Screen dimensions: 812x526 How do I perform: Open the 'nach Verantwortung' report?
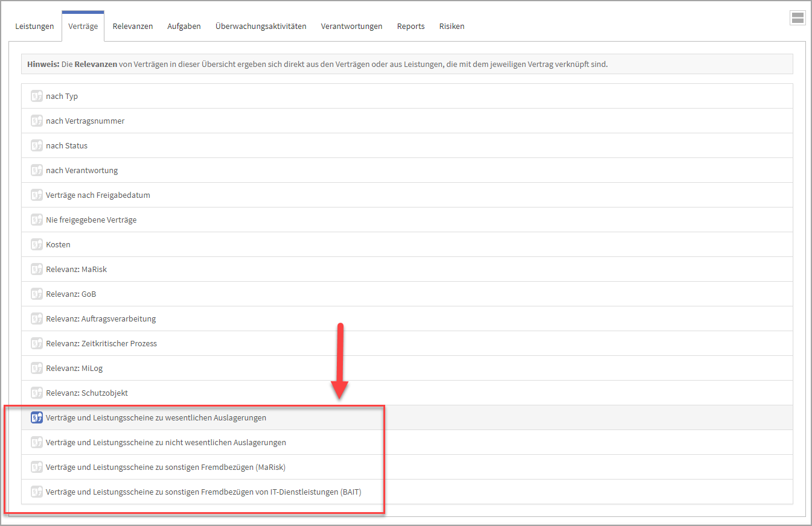(x=82, y=170)
